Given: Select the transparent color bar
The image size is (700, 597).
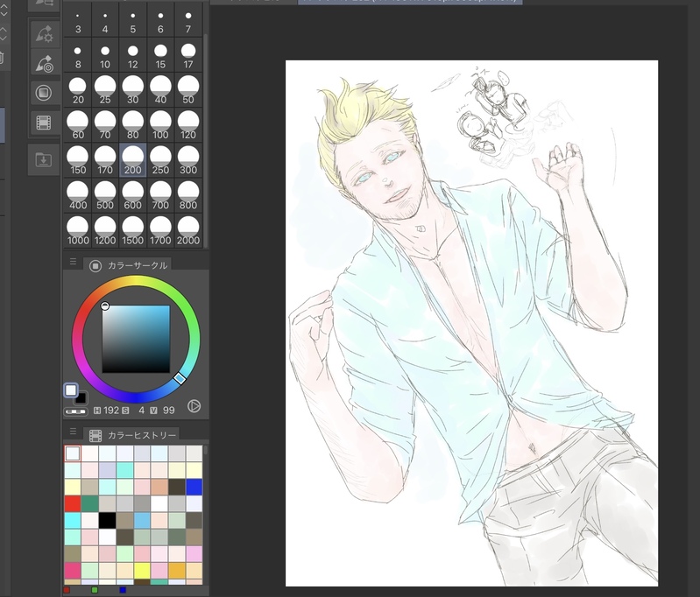Looking at the screenshot, I should point(76,411).
